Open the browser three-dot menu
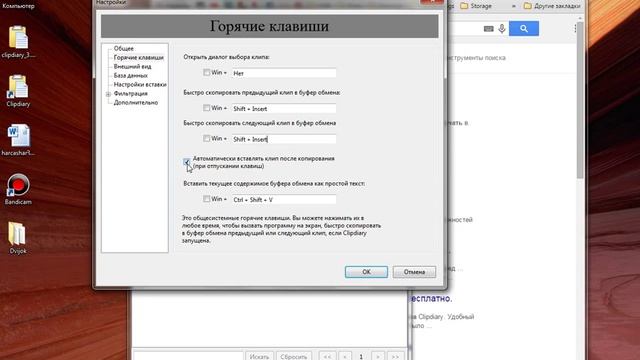This screenshot has width=640, height=360. click(575, 28)
